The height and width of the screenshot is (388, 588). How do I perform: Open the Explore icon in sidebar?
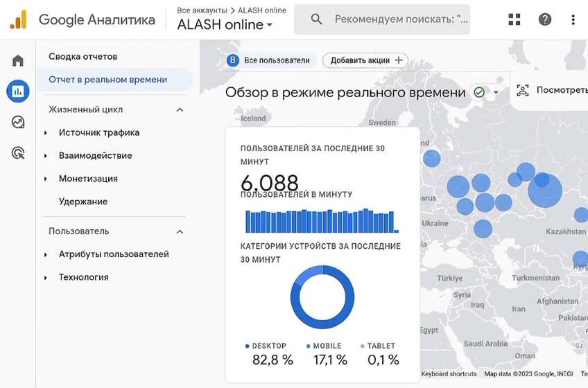click(17, 122)
